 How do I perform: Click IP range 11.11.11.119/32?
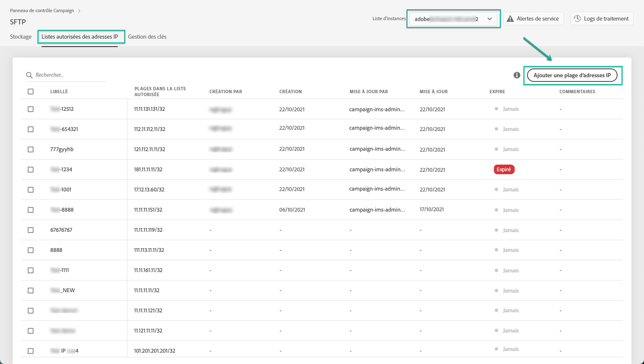click(x=148, y=230)
